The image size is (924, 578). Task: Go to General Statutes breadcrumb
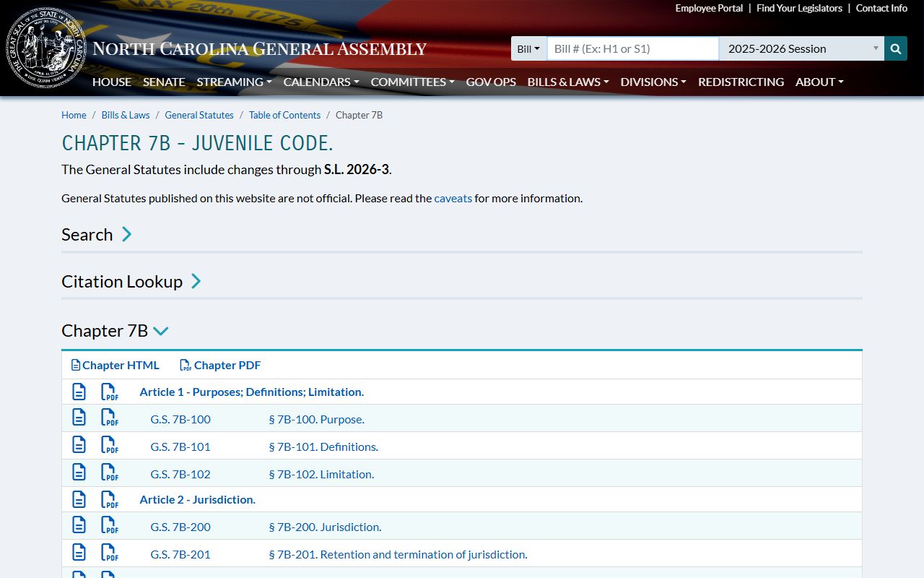[199, 115]
